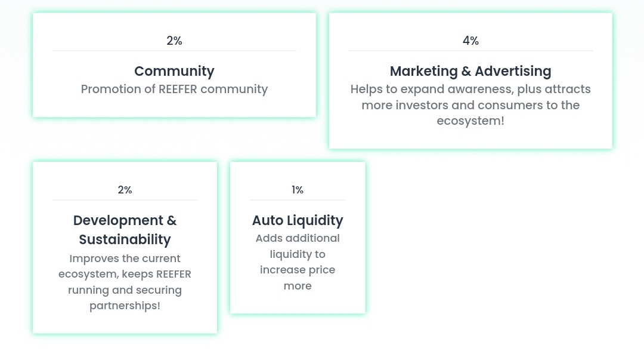The width and height of the screenshot is (644, 357).
Task: Click the "Adds additional liquidity" description text
Action: coord(298,238)
